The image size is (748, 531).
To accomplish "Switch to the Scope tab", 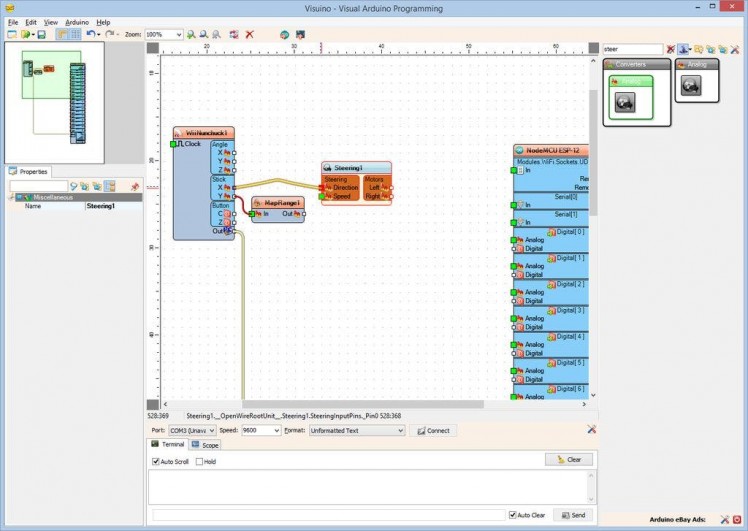I will pyautogui.click(x=205, y=444).
